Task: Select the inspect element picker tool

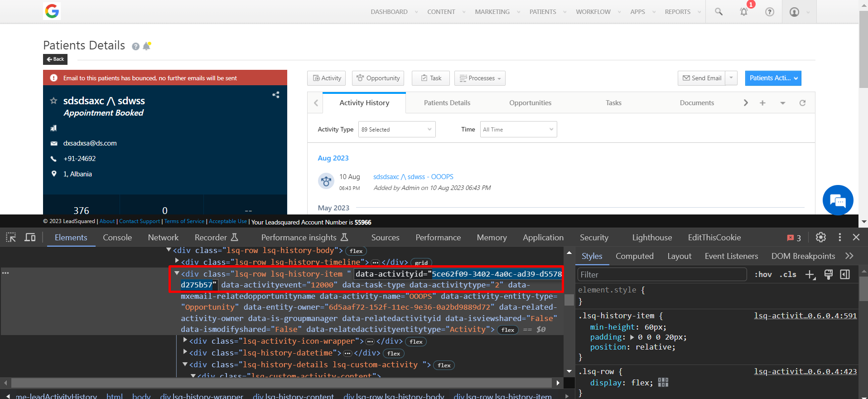Action: pyautogui.click(x=11, y=237)
